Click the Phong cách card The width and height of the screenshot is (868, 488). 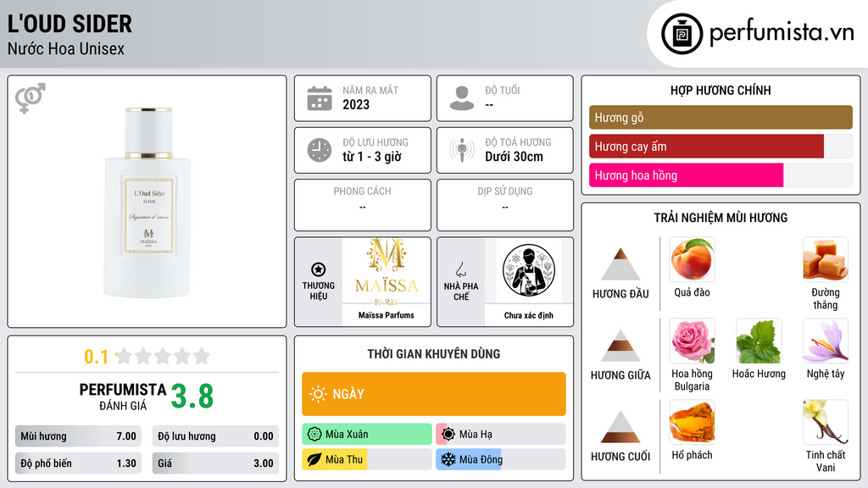pyautogui.click(x=363, y=205)
